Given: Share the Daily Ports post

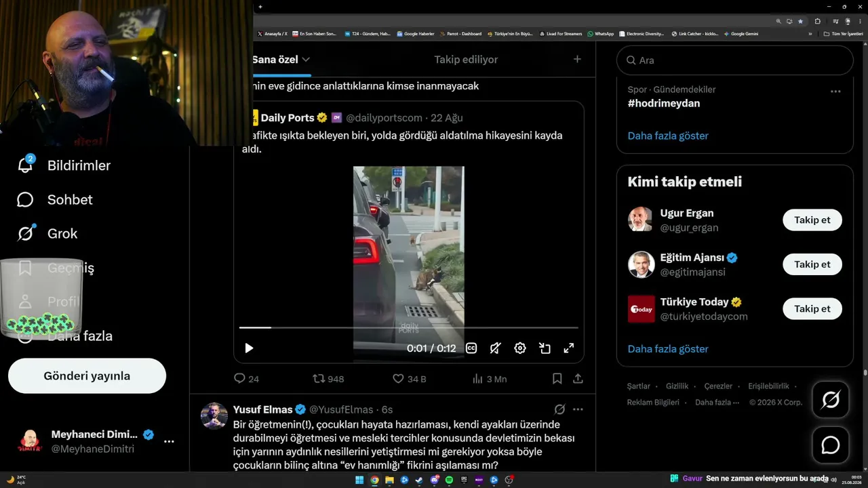Looking at the screenshot, I should [578, 379].
